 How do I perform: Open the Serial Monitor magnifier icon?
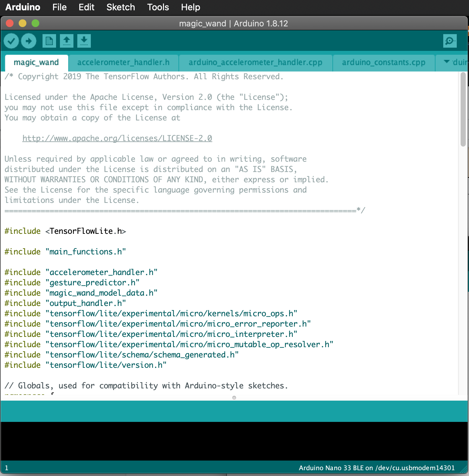pos(450,41)
